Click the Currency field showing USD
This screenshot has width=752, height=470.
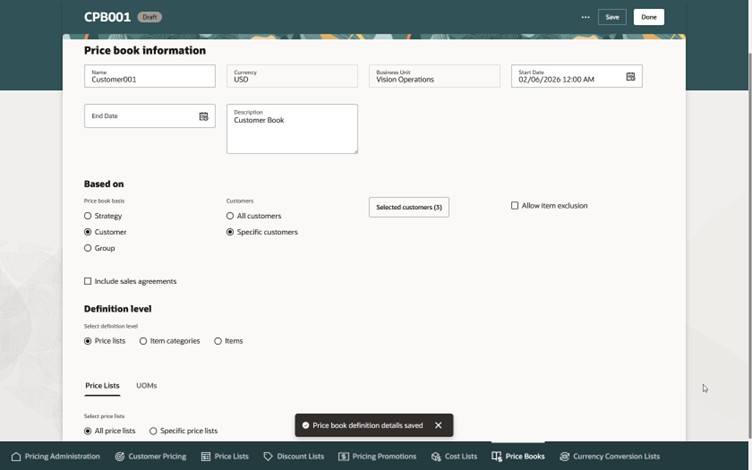pyautogui.click(x=292, y=76)
